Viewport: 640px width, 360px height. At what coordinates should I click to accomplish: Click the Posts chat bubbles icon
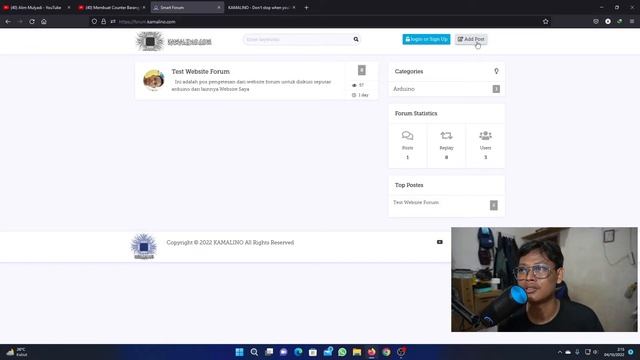(x=407, y=136)
